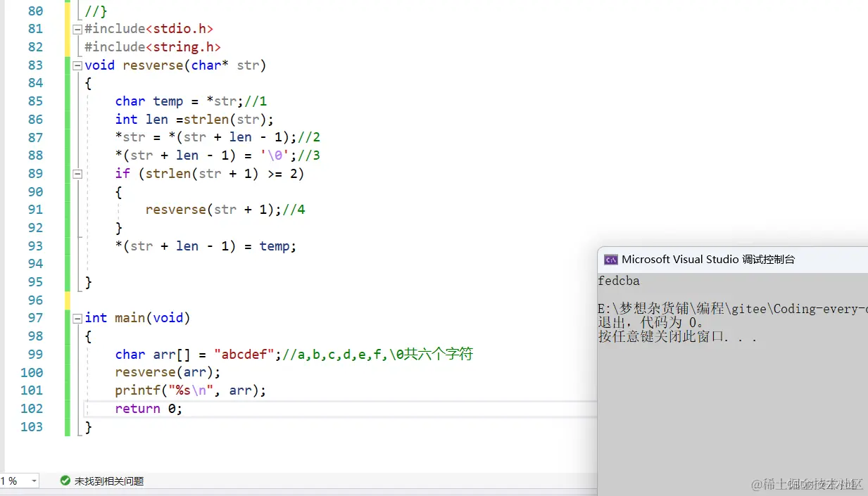Click '*str = *(str + len - 1);' on line 87

(206, 137)
